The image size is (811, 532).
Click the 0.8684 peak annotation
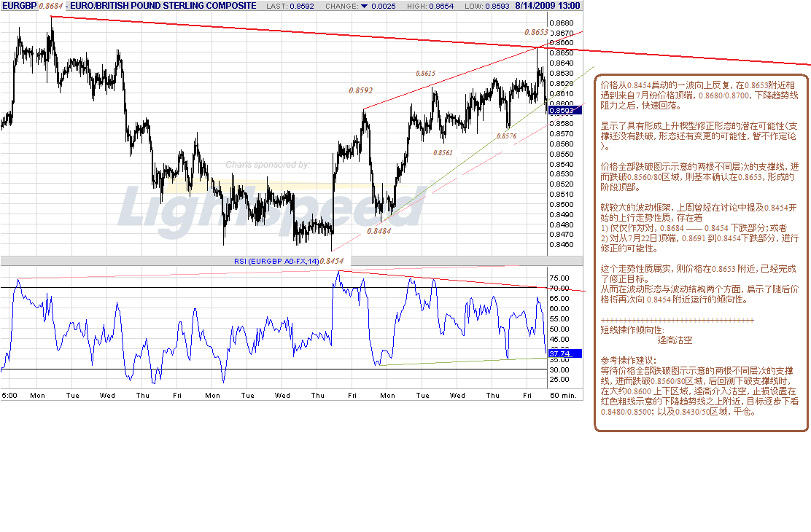[x=51, y=7]
